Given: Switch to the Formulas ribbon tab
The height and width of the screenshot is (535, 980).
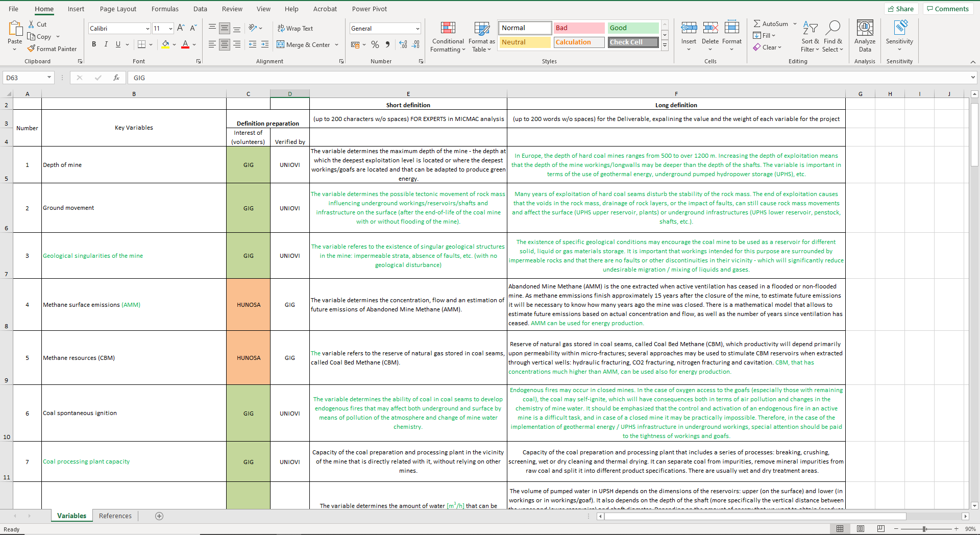Looking at the screenshot, I should 165,9.
